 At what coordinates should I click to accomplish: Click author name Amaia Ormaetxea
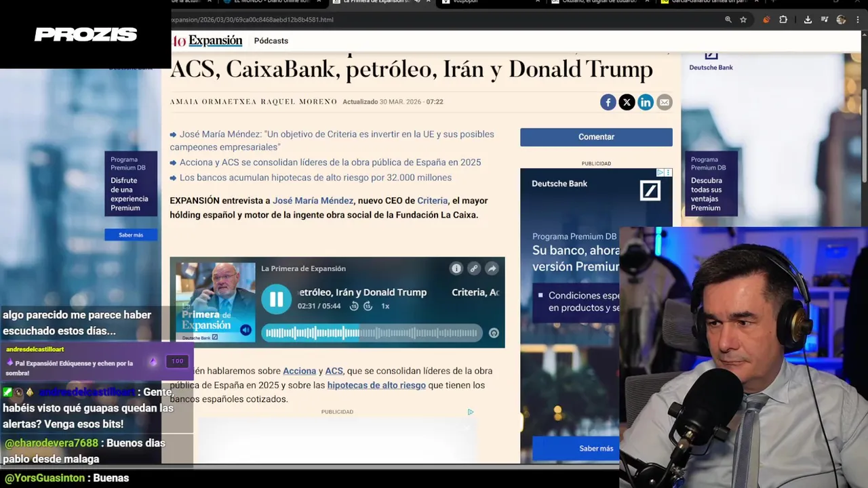[214, 102]
